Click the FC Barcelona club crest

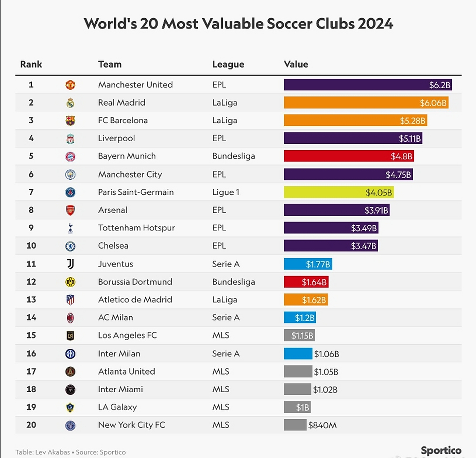click(70, 121)
